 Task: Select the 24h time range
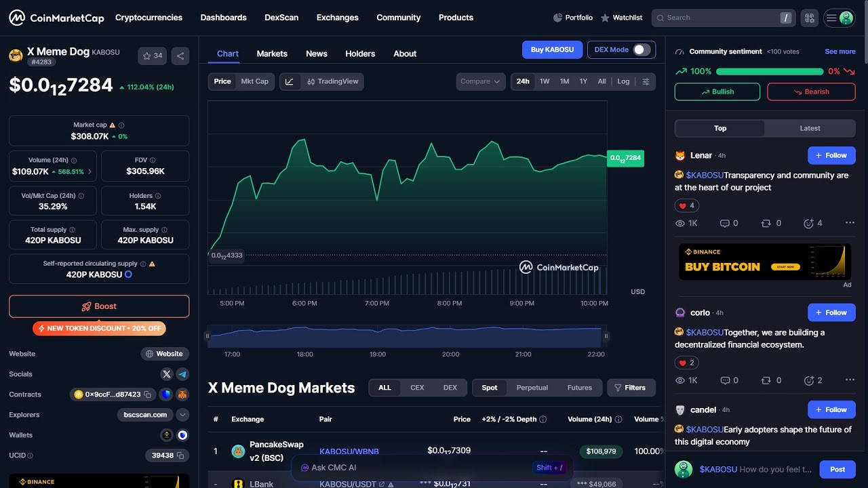[523, 81]
